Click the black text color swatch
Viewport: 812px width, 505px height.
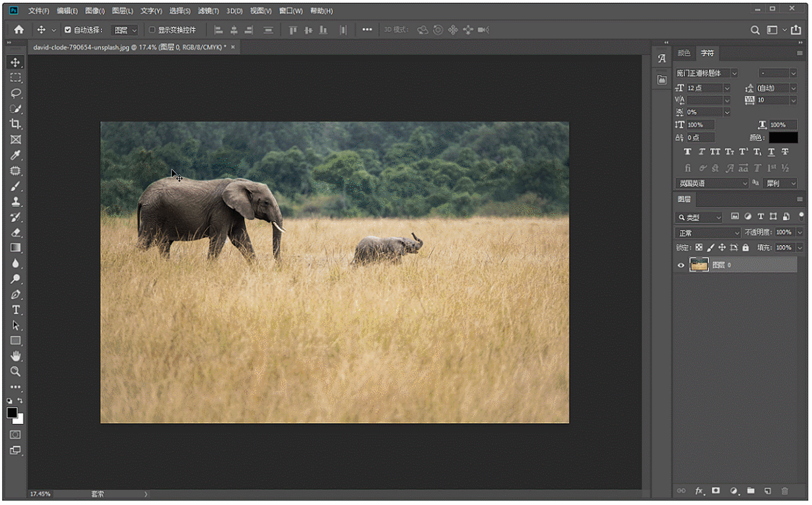(783, 137)
